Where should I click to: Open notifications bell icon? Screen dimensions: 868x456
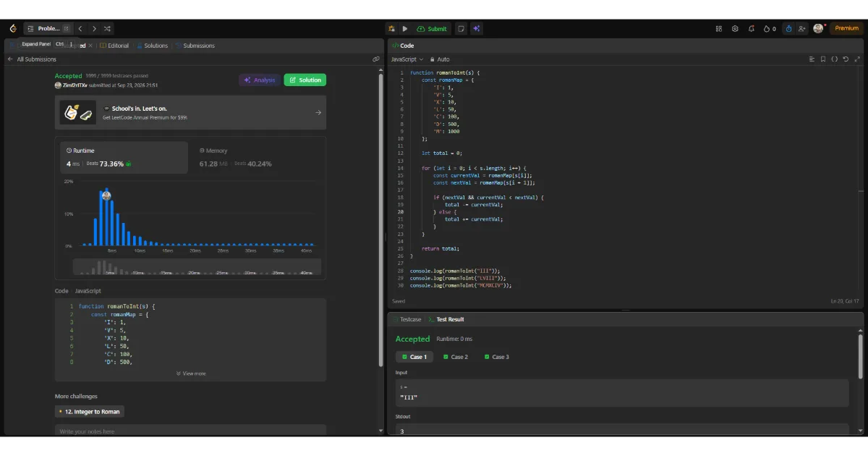(x=752, y=28)
